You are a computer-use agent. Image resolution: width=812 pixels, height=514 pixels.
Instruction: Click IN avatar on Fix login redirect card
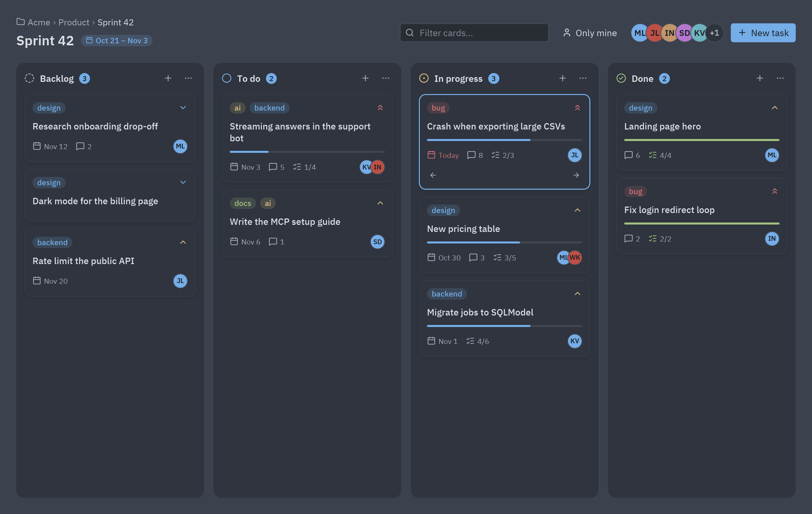pyautogui.click(x=772, y=239)
